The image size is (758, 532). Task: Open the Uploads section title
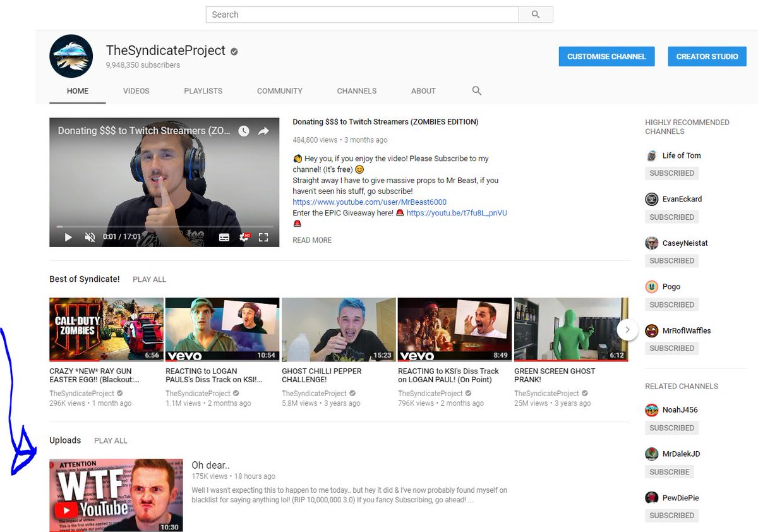click(65, 440)
